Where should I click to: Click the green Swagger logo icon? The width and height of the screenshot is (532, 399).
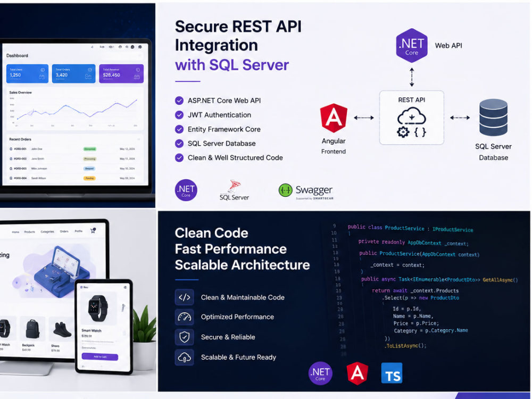[x=285, y=190]
